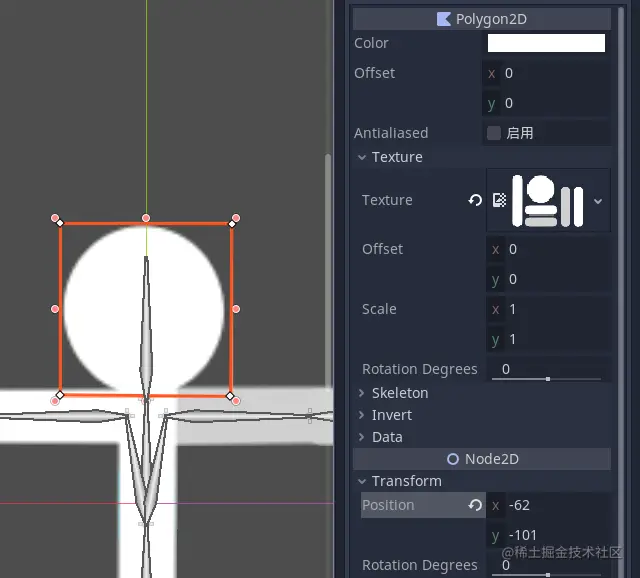Click the texture Rotation Degrees value 0
This screenshot has height=578, width=640.
point(506,369)
